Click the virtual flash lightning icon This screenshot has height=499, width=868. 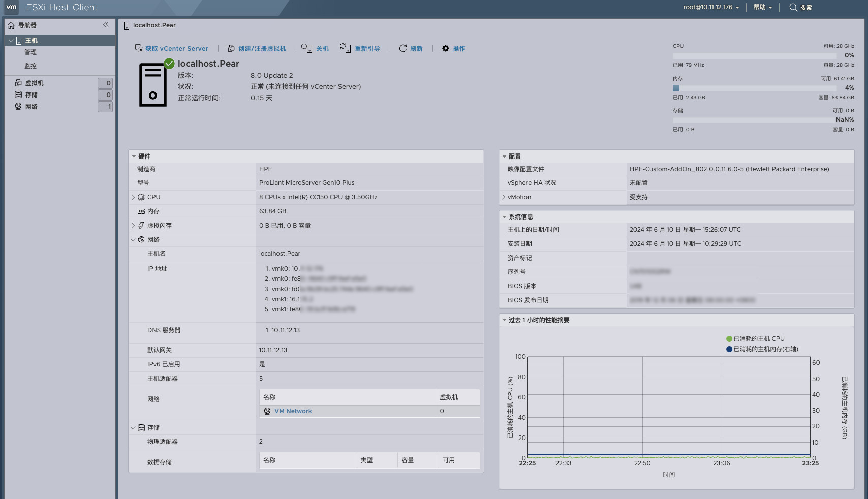coord(141,226)
